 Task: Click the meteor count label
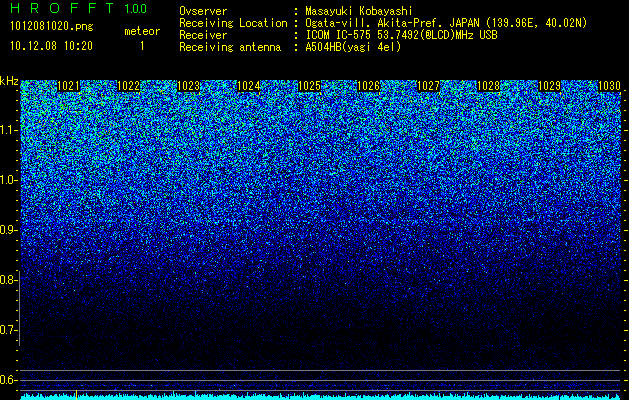click(142, 31)
